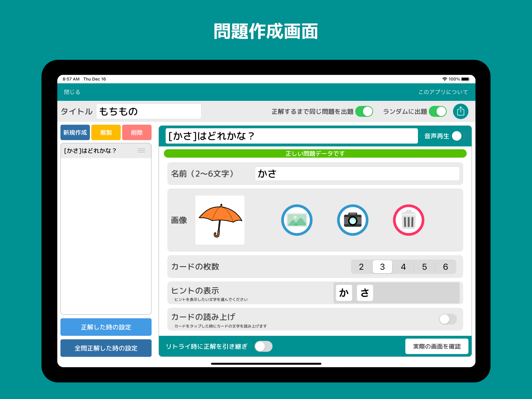Viewport: 532px width, 399px height.
Task: Tap the share export icon
Action: 460,111
